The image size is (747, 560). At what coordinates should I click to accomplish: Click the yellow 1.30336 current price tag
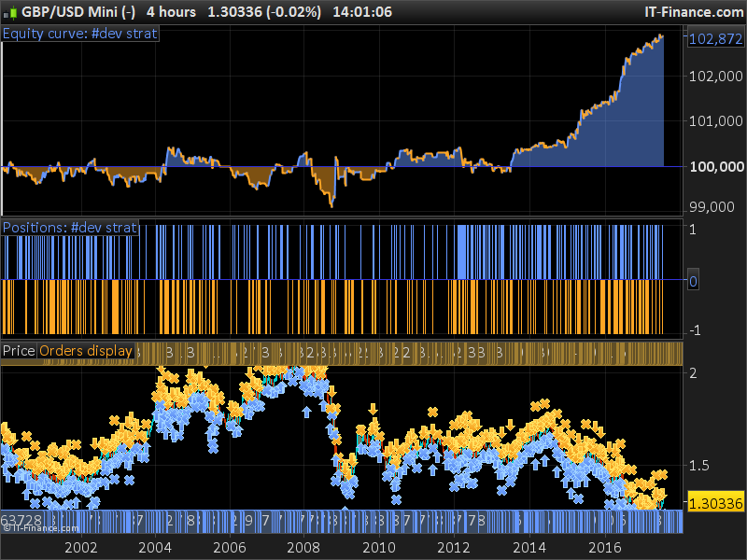[x=714, y=503]
